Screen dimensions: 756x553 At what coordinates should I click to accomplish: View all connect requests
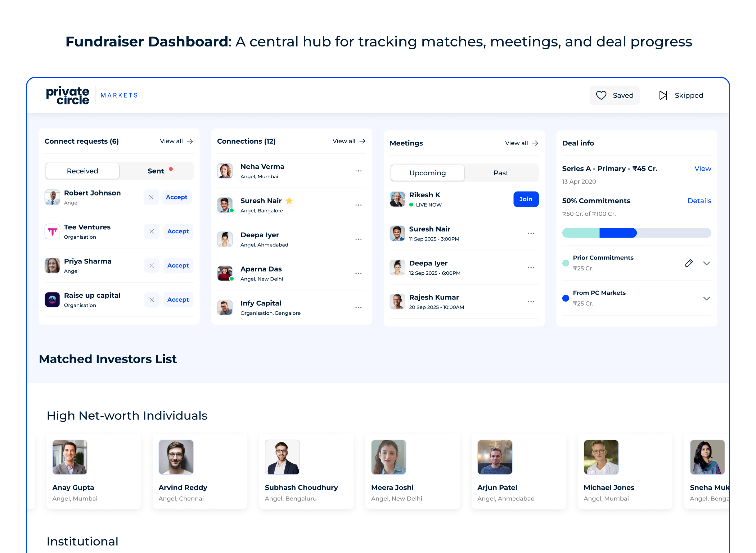(x=176, y=141)
